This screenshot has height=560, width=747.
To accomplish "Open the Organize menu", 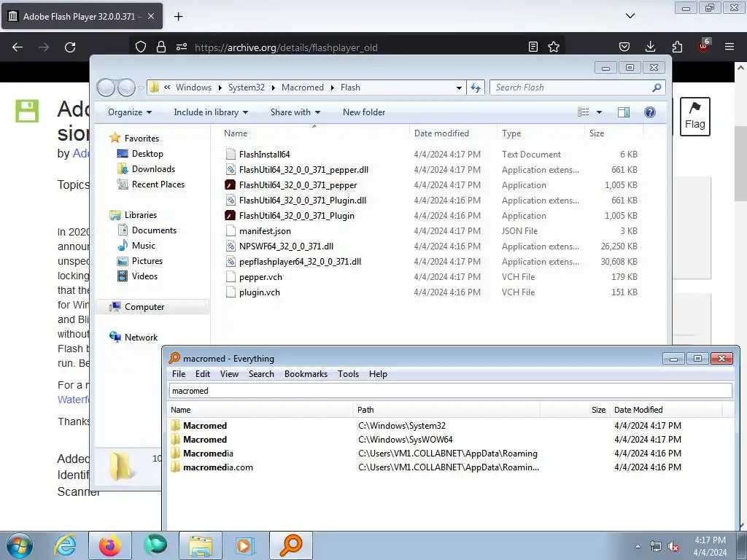I will tap(130, 112).
